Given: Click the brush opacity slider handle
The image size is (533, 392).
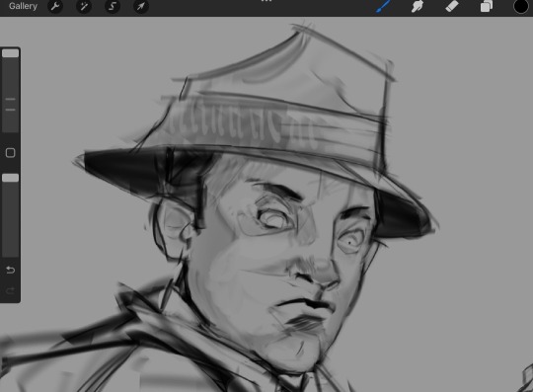Looking at the screenshot, I should click(11, 178).
